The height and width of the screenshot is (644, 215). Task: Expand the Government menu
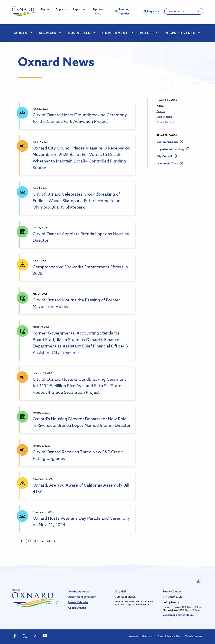coord(118,33)
